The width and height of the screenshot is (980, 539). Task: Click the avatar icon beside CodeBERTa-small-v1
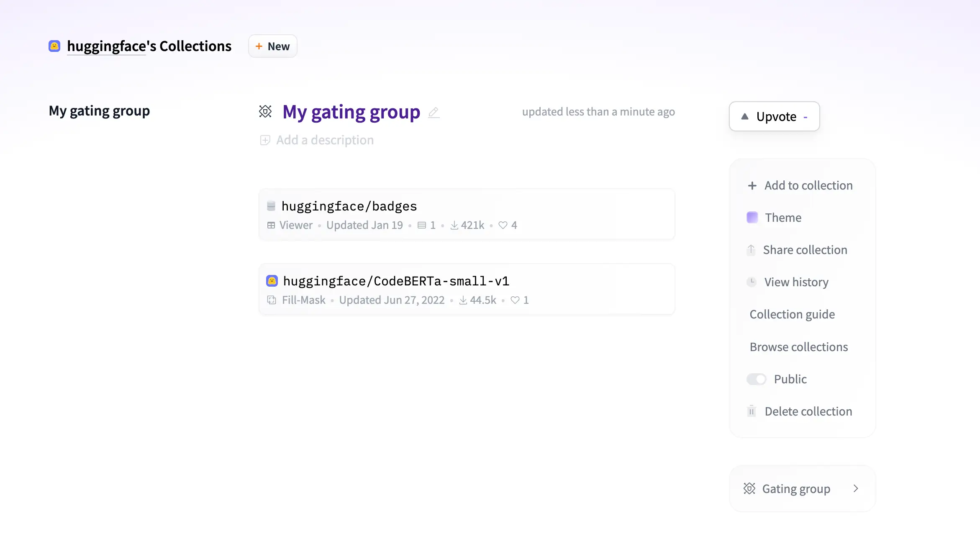(x=272, y=281)
